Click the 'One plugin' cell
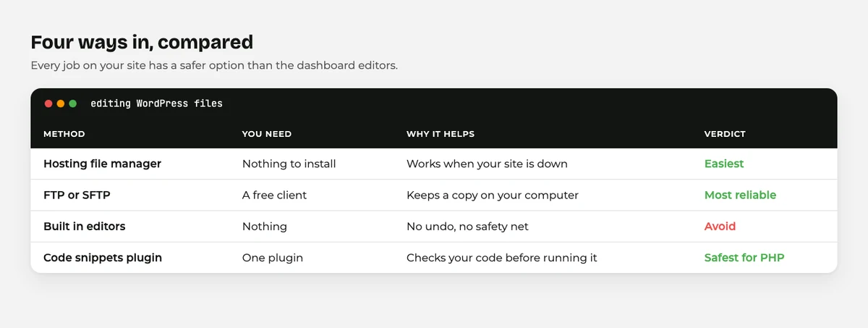 273,257
